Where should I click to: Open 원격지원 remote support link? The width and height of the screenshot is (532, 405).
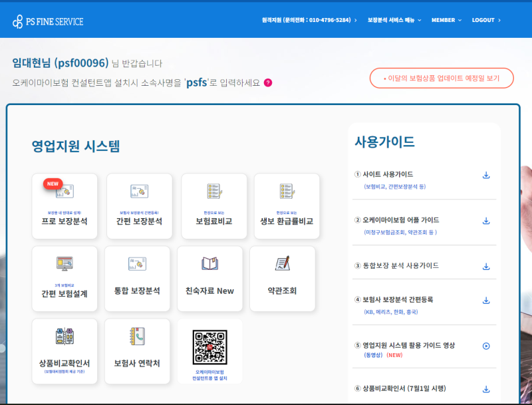click(309, 20)
